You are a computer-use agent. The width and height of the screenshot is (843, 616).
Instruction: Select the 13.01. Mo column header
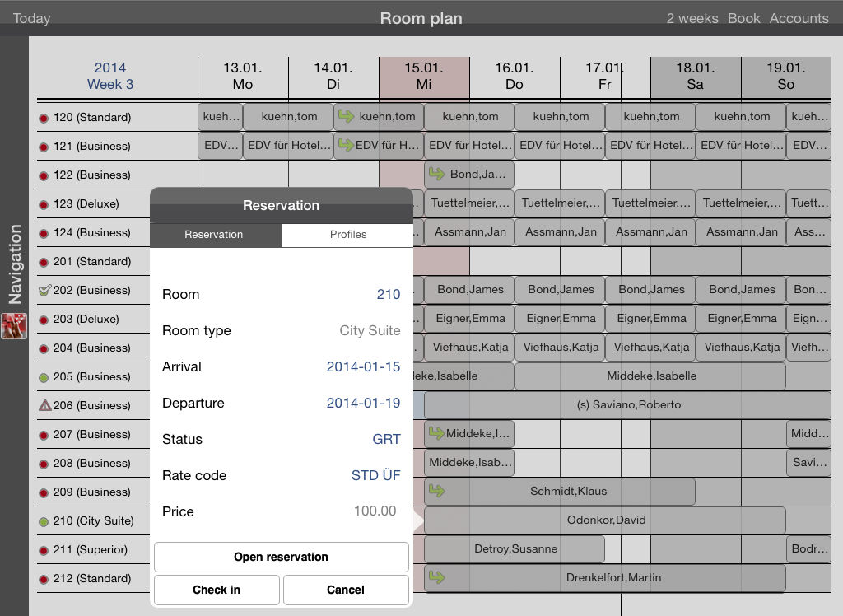(x=243, y=76)
